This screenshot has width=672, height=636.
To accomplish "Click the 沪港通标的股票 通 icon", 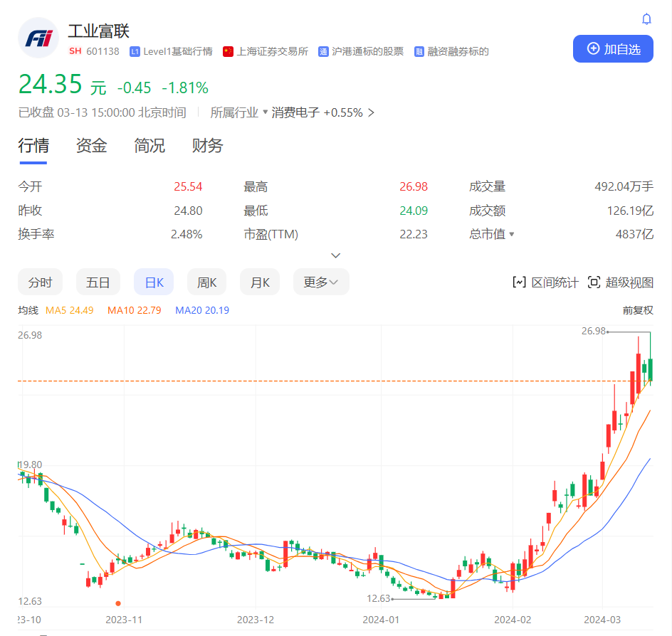I will [323, 52].
